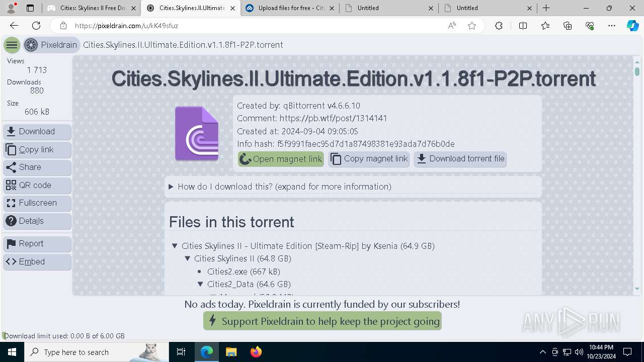Open the Pixeldrain hamburger menu
Screen dimensions: 644x362
click(x=12, y=45)
